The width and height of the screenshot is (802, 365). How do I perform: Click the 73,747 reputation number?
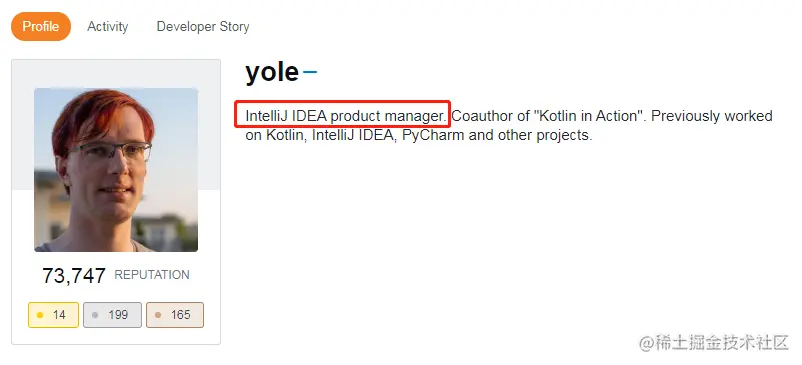coord(74,276)
